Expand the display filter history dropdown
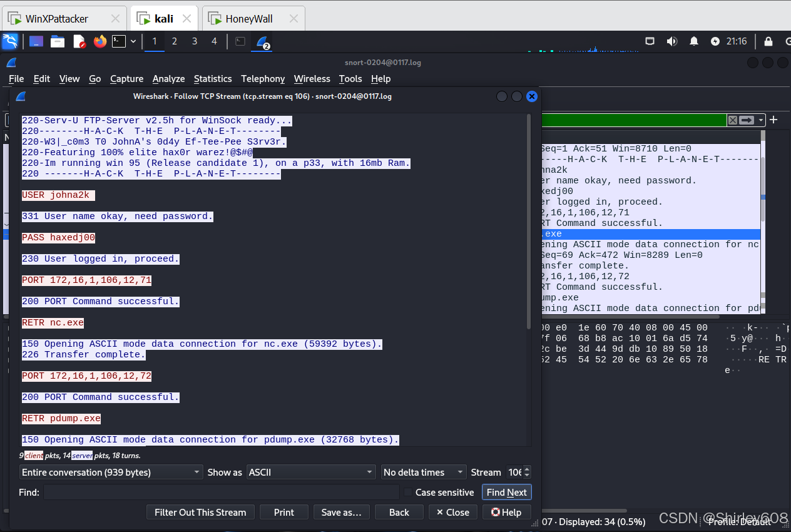Viewport: 791px width, 532px height. [761, 120]
